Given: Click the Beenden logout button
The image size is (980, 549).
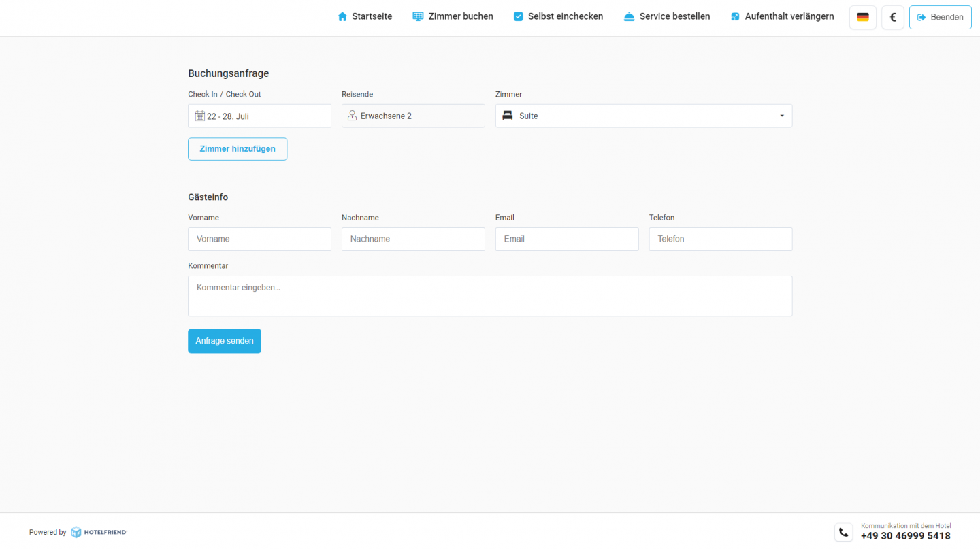Looking at the screenshot, I should (941, 17).
